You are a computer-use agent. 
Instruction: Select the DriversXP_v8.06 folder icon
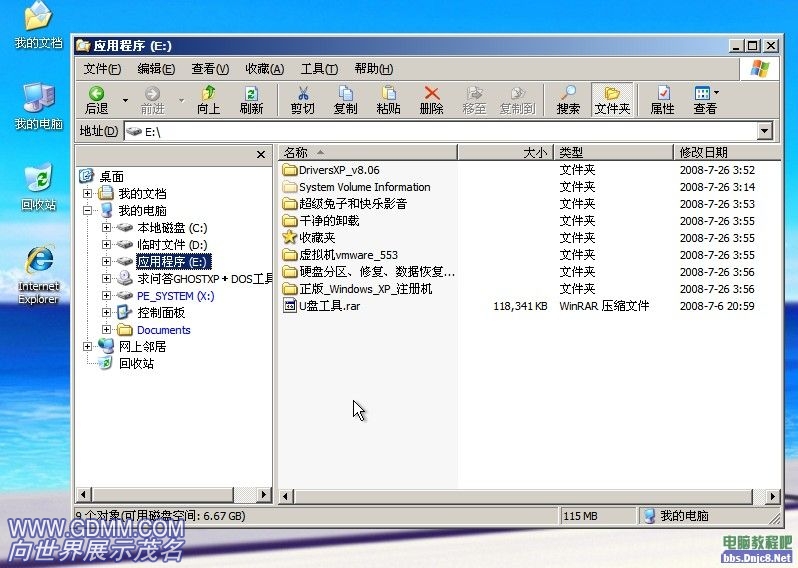point(290,169)
